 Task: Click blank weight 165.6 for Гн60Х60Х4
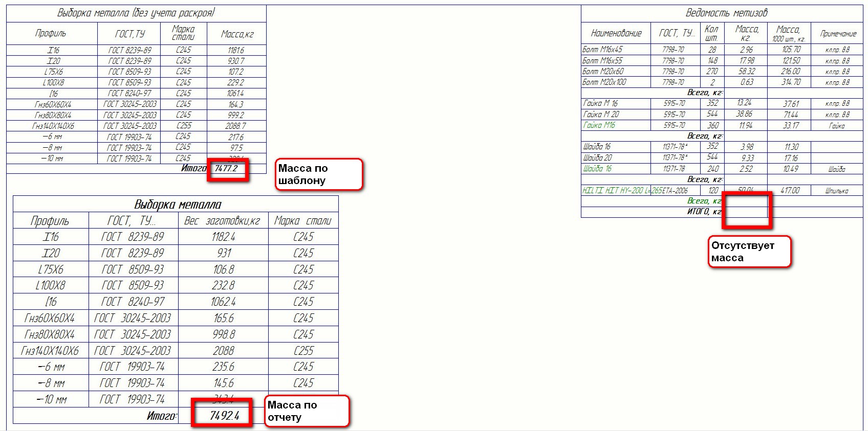click(x=224, y=318)
